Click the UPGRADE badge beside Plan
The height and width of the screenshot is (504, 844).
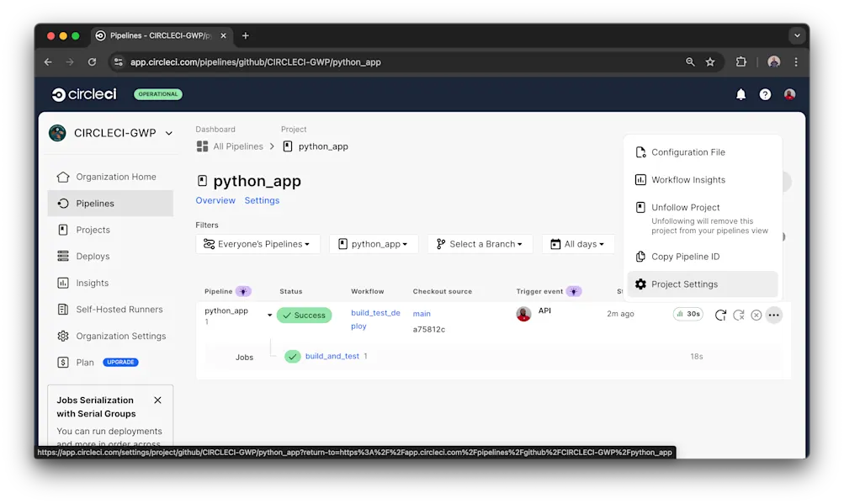(x=120, y=363)
